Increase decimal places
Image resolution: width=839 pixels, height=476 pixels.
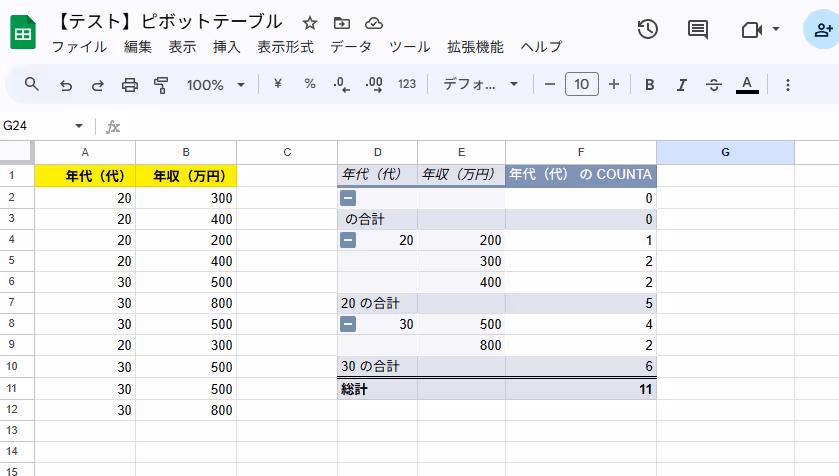click(x=374, y=85)
